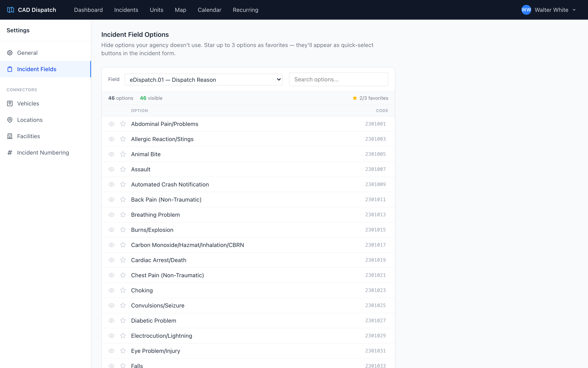The image size is (588, 368).
Task: Click code 2301029 for Electrocution/Lightning
Action: pyautogui.click(x=375, y=336)
